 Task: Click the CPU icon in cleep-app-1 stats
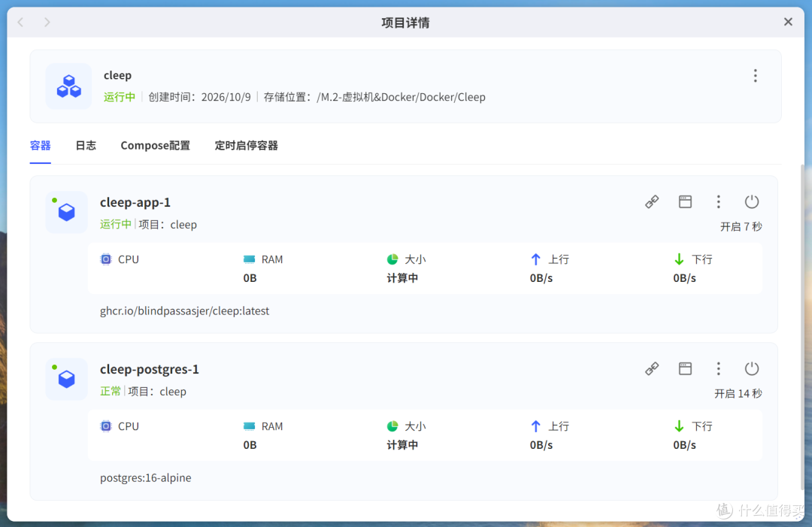click(x=106, y=259)
